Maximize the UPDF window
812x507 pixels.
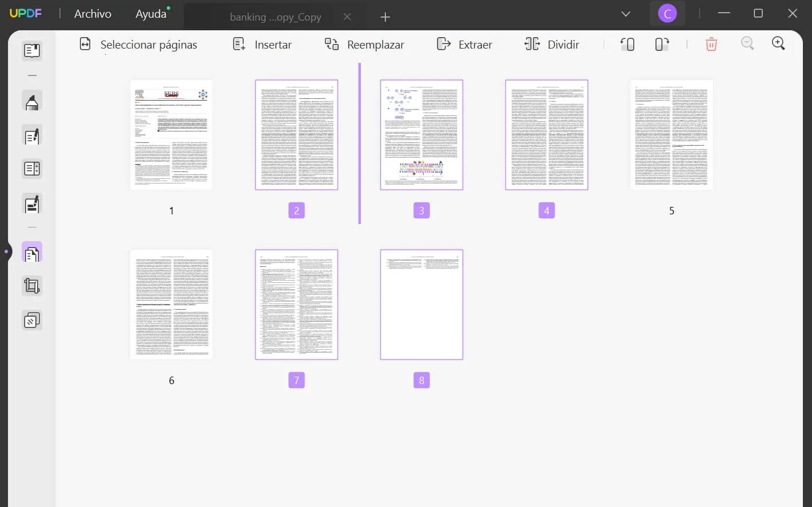point(758,13)
